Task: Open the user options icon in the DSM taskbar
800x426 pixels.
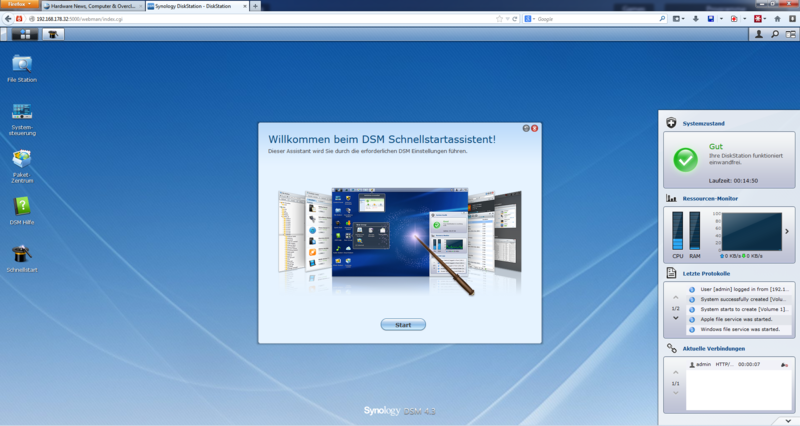Action: coord(759,34)
